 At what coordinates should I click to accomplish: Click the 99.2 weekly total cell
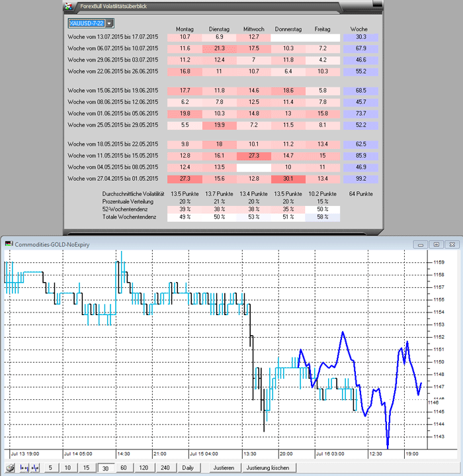360,179
